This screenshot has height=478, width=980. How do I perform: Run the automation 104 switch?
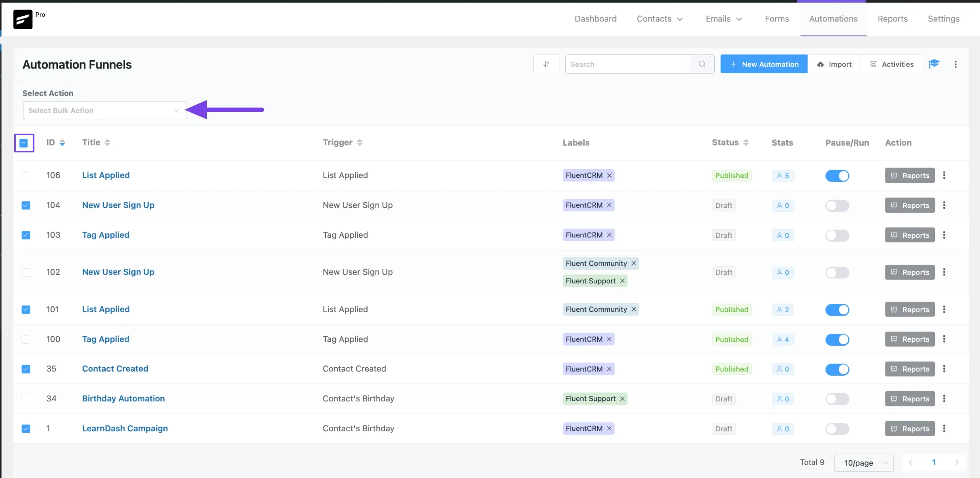[x=837, y=206]
